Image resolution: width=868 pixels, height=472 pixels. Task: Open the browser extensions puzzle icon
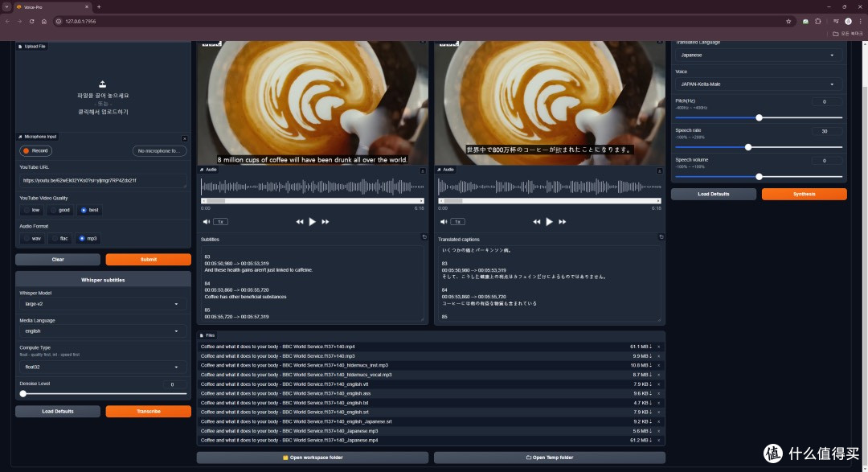(x=817, y=21)
